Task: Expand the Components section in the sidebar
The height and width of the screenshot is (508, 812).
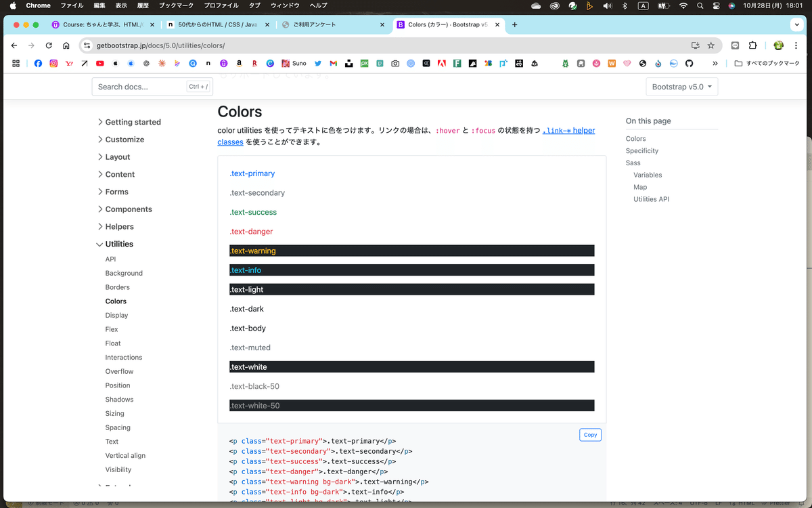Action: [127, 209]
